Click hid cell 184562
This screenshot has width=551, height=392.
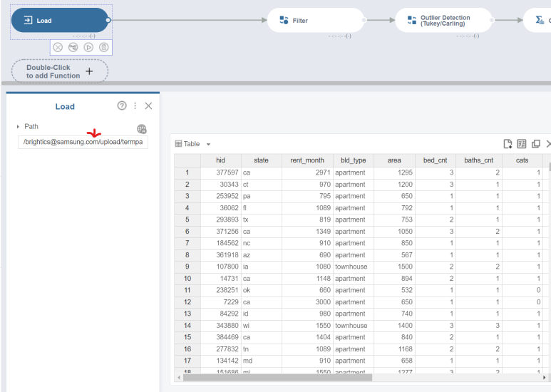coord(221,243)
